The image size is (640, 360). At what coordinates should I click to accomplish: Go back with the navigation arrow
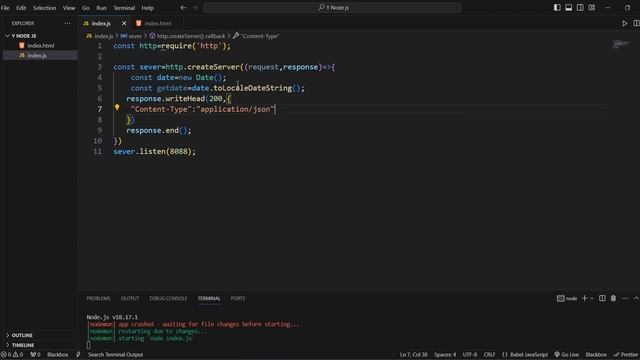coord(183,8)
